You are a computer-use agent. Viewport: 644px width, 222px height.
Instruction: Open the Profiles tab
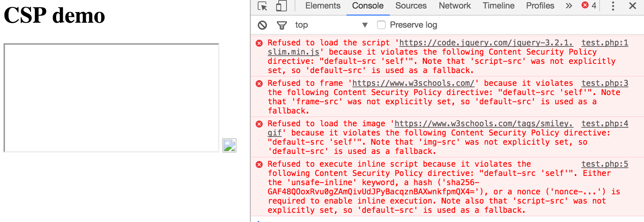point(540,6)
